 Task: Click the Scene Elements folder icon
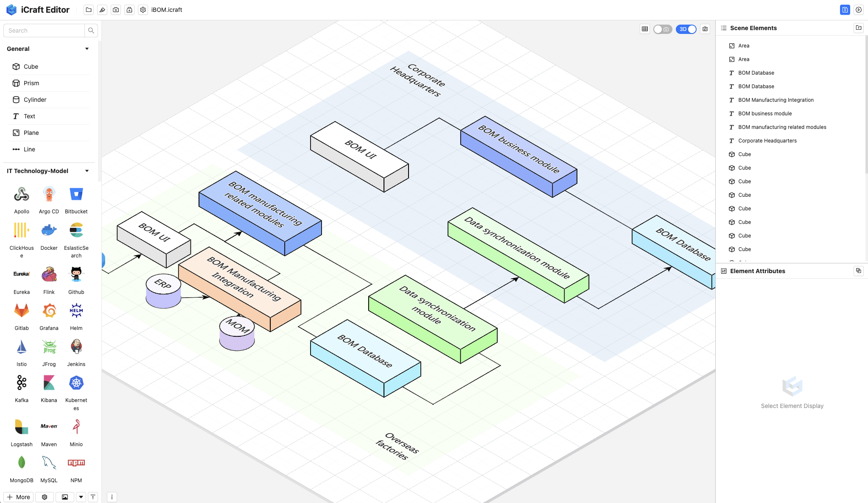(859, 28)
